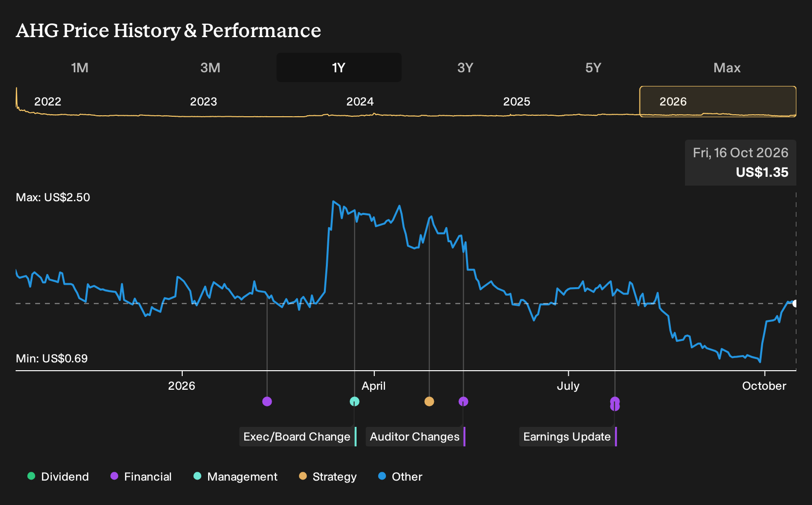Click the October axis label
812x505 pixels.
[764, 386]
